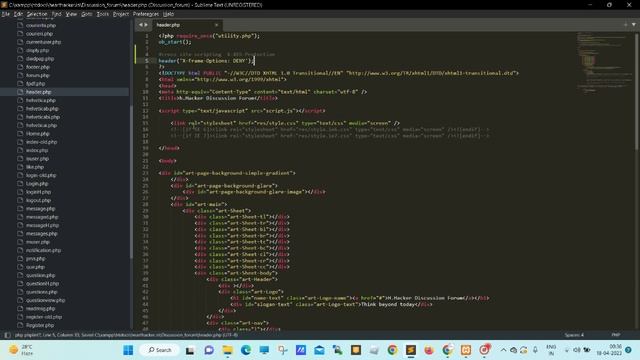The height and width of the screenshot is (360, 640).
Task: Open messages.php from the sidebar
Action: pos(42,234)
